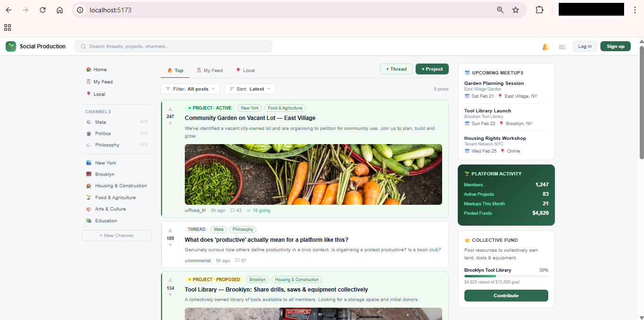Click the Contribute button
The image size is (644, 320).
(x=506, y=296)
